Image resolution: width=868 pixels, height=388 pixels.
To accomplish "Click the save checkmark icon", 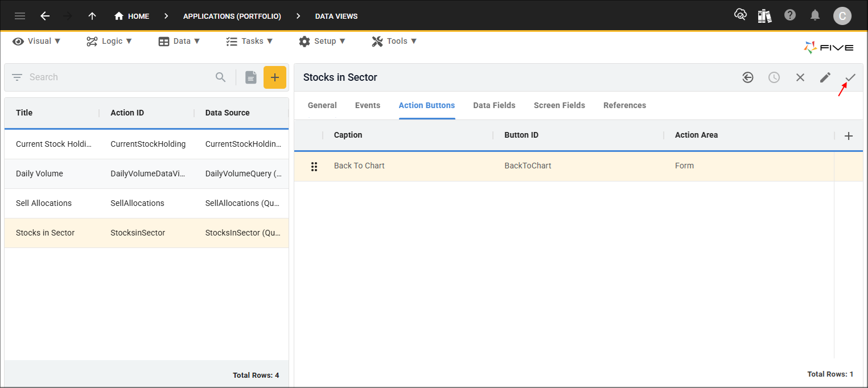I will click(x=850, y=77).
